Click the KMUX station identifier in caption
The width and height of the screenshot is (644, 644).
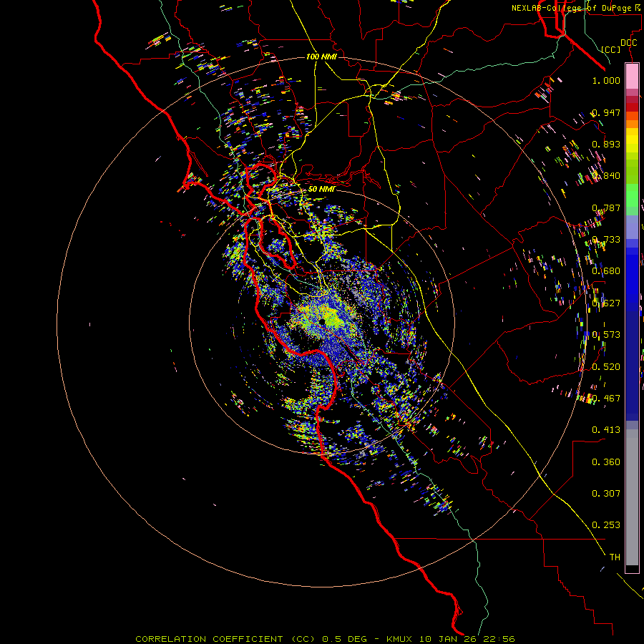[401, 639]
